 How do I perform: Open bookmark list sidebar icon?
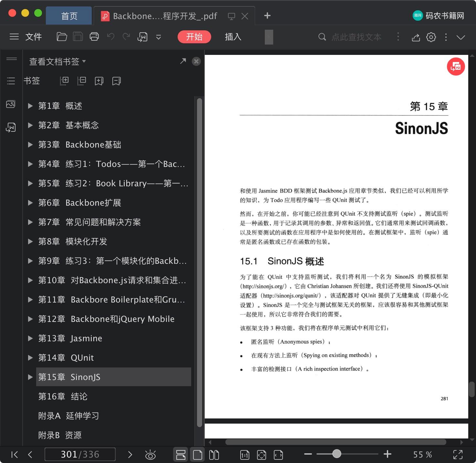(x=11, y=81)
